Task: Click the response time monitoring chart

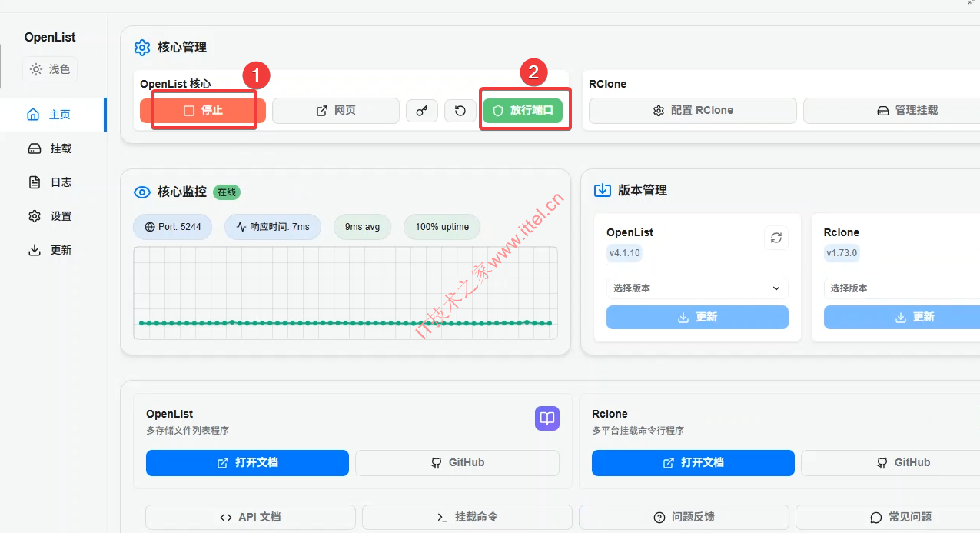Action: pyautogui.click(x=345, y=294)
